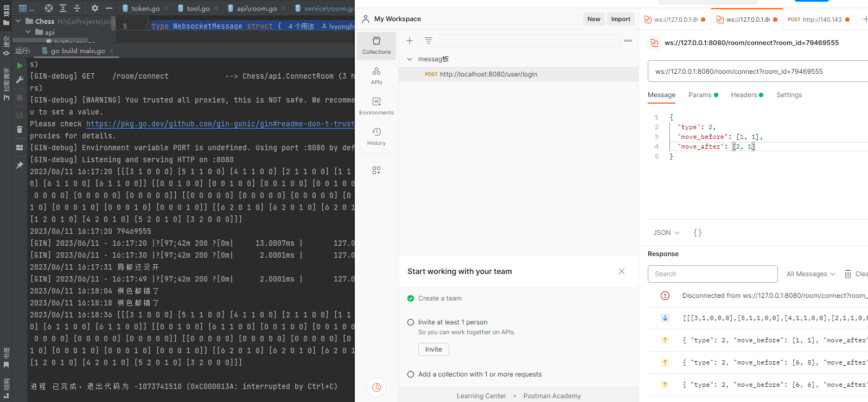
Task: Open the configure workspace sidebar grid icon
Action: [376, 170]
